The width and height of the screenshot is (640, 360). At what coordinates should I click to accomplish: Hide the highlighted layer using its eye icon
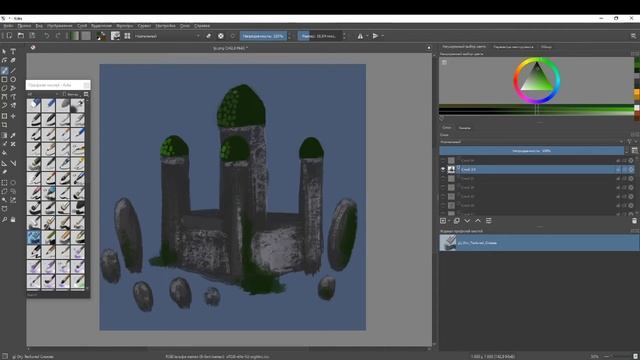tap(443, 169)
